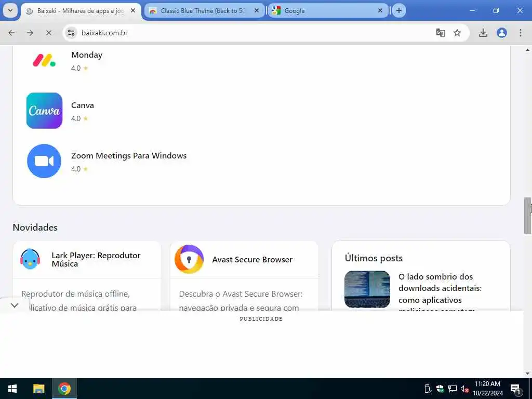Click the Monday 4.0 star rating

[x=79, y=68]
